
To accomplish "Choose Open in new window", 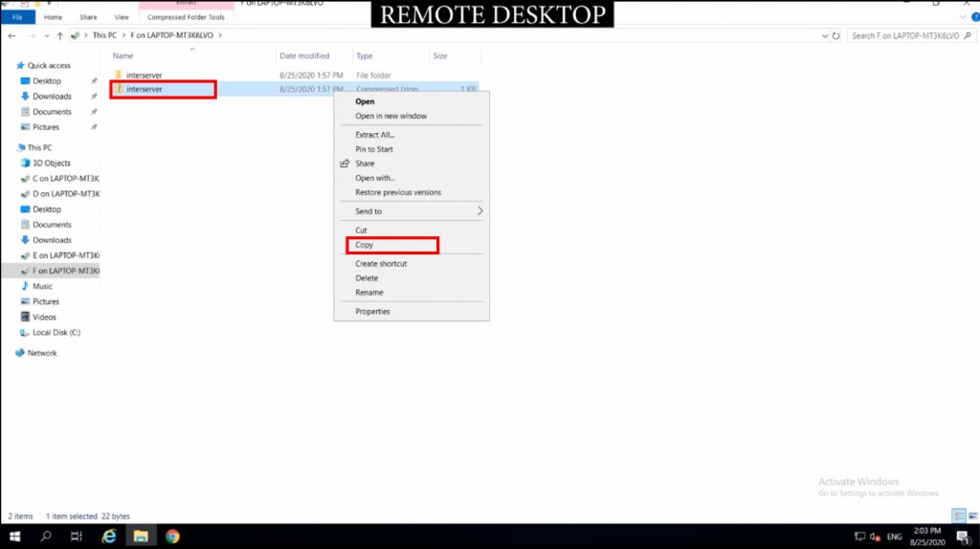I will tap(391, 116).
